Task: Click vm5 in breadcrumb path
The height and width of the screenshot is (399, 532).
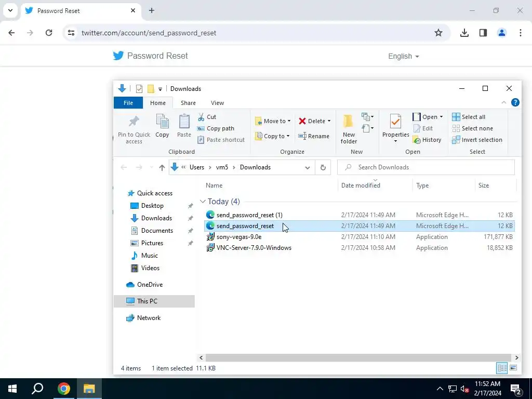Action: pos(222,167)
